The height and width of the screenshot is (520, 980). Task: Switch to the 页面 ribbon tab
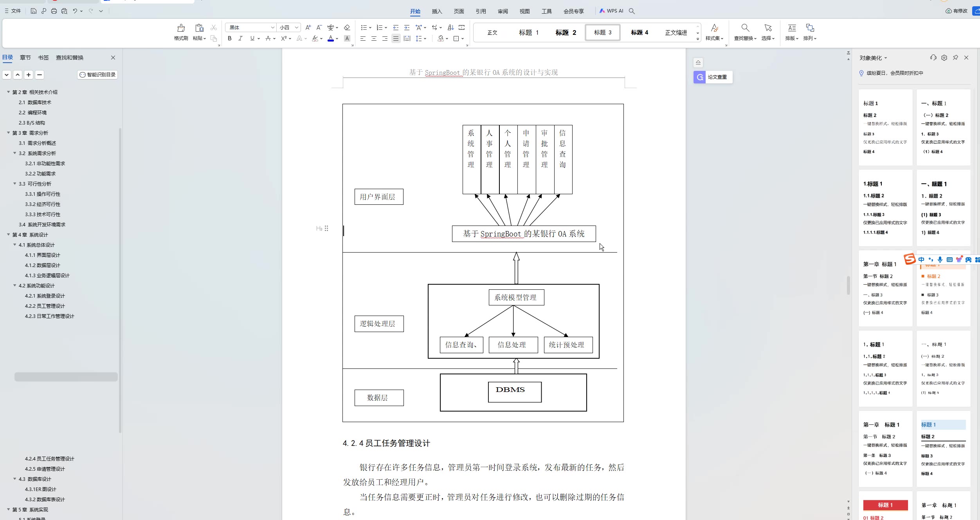[459, 11]
